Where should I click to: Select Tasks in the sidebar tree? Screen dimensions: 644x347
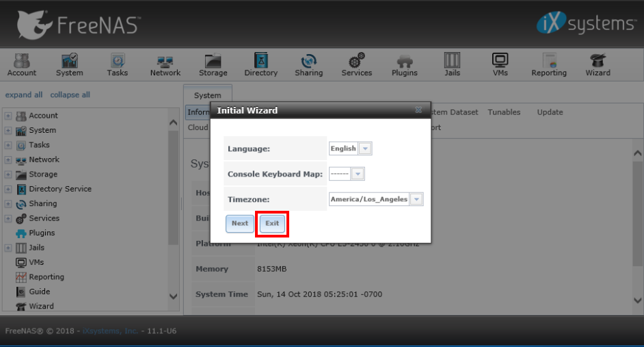[x=39, y=144]
